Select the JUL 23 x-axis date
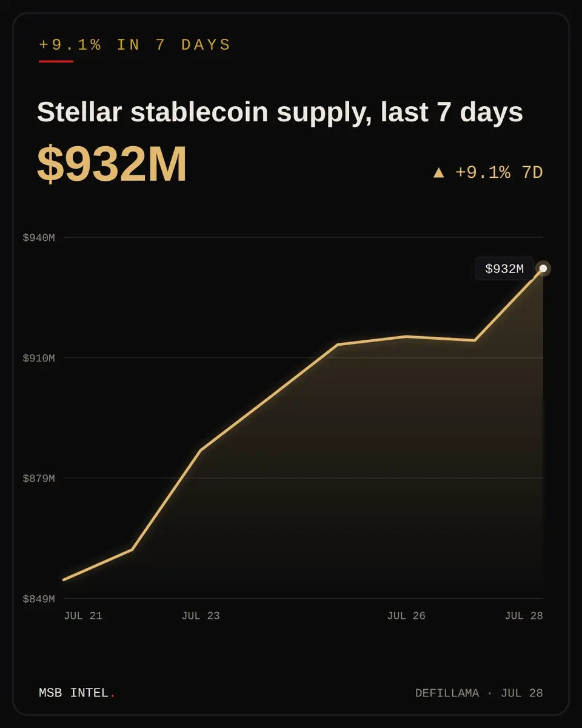582x728 pixels. coord(201,616)
